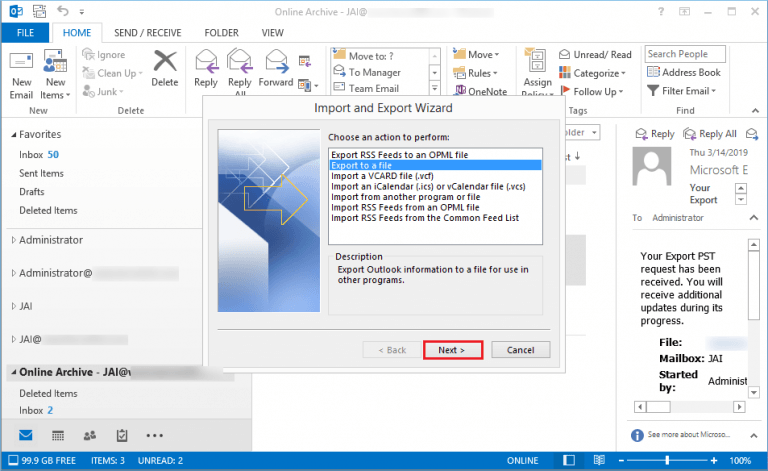Viewport: 768px width, 471px height.
Task: Click the undo arrow in quick access toolbar
Action: pyautogui.click(x=63, y=10)
